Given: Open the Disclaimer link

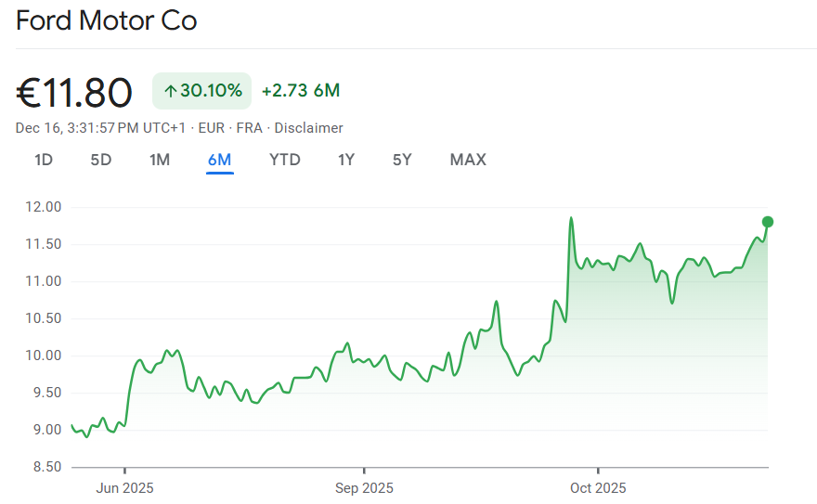Looking at the screenshot, I should pyautogui.click(x=308, y=128).
